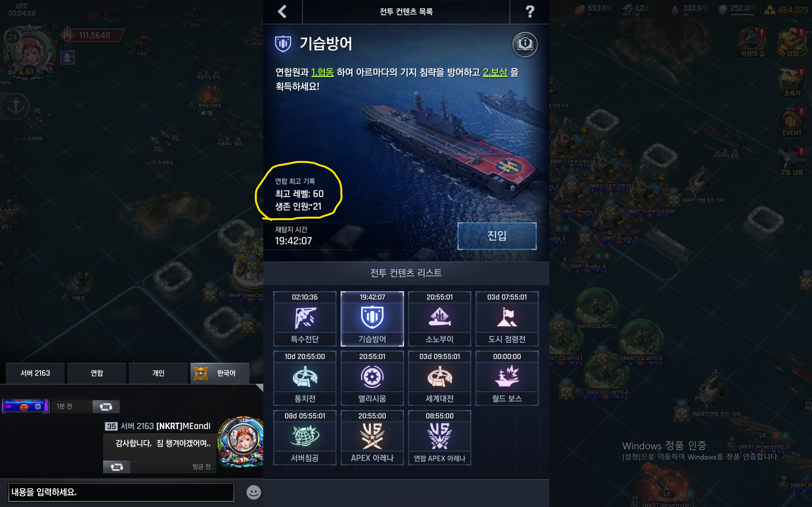Select the APEX 아레나 tile

(x=372, y=437)
